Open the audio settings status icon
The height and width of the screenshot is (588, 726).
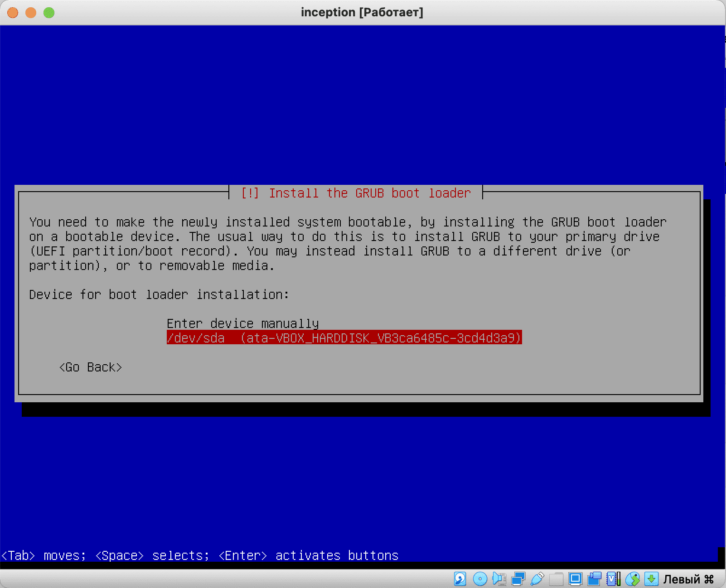499,578
